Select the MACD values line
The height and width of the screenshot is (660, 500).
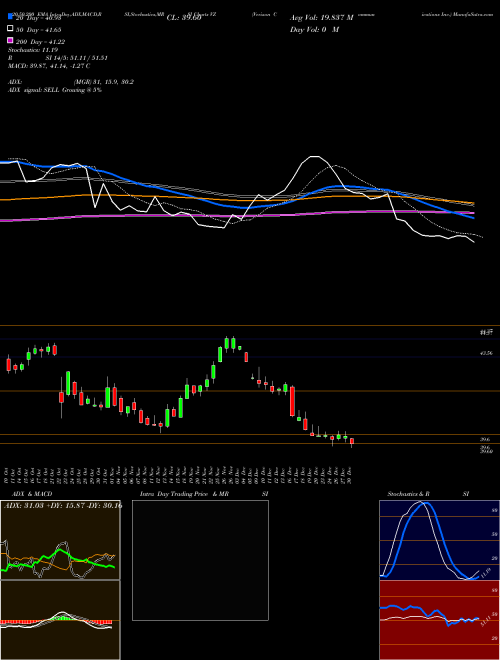(x=49, y=66)
